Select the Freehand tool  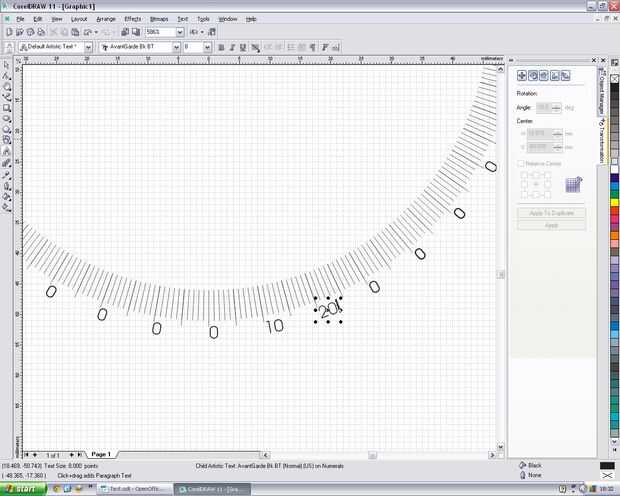(x=6, y=97)
